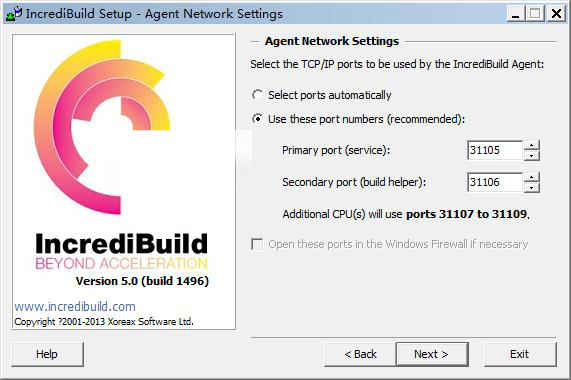Click the disabled maximize window button
Image resolution: width=571 pixels, height=380 pixels.
(x=535, y=14)
